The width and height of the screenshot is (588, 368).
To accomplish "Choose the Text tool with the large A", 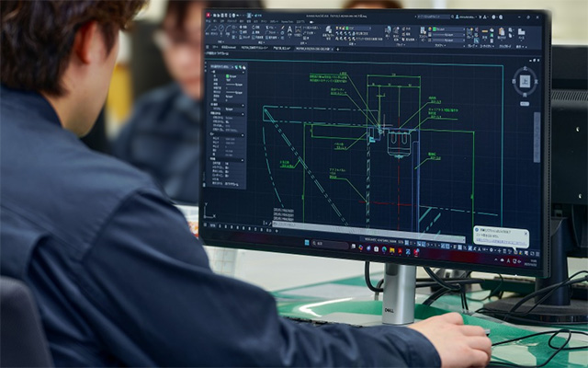I will click(x=289, y=29).
